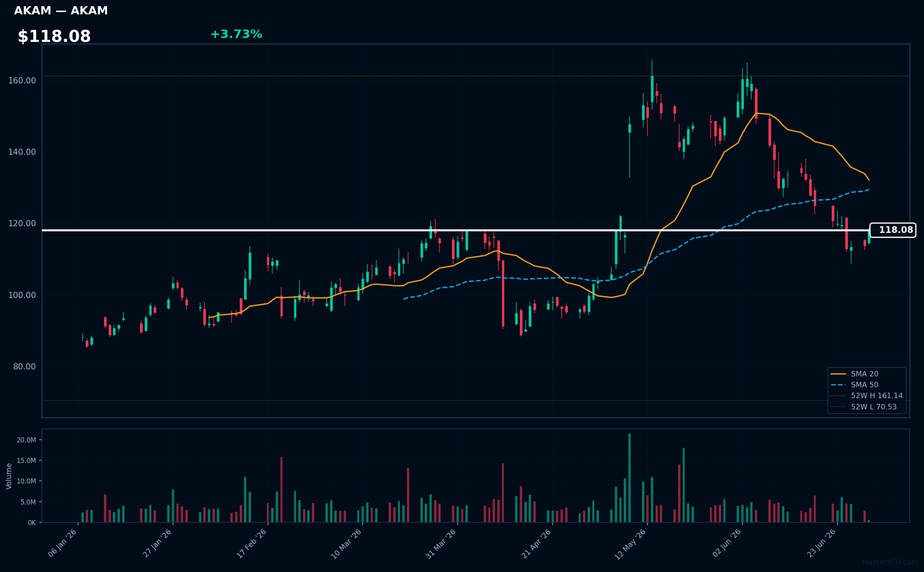Click the 17 Feb '26 date label
This screenshot has width=924, height=572.
point(252,543)
